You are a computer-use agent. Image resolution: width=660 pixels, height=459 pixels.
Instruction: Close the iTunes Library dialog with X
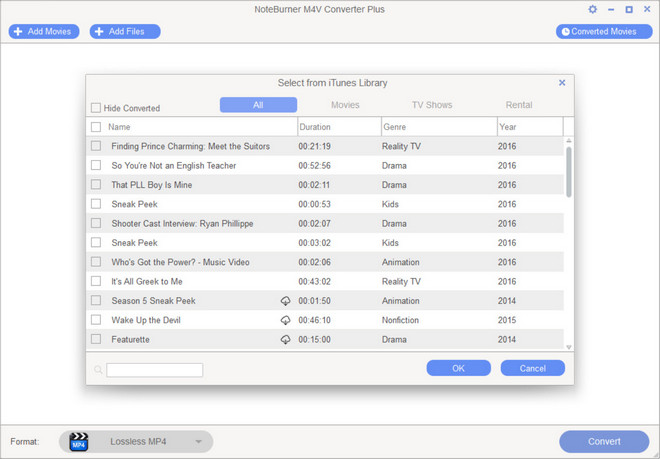tap(562, 83)
